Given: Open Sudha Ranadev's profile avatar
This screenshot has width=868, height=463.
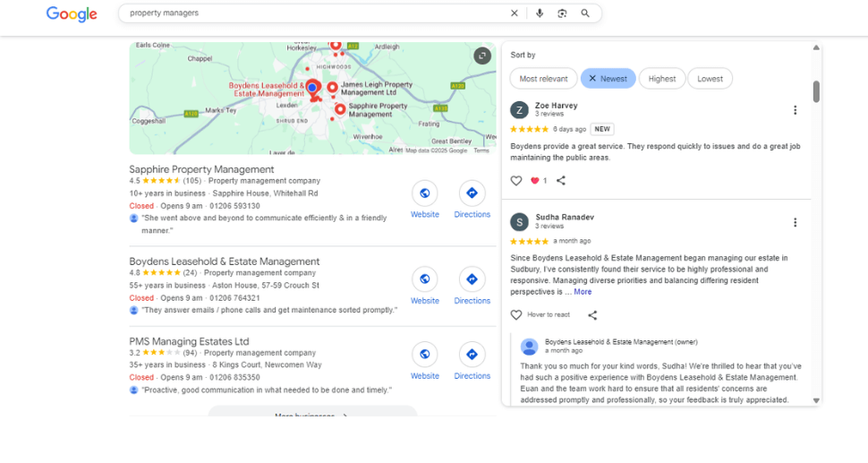Looking at the screenshot, I should click(519, 222).
